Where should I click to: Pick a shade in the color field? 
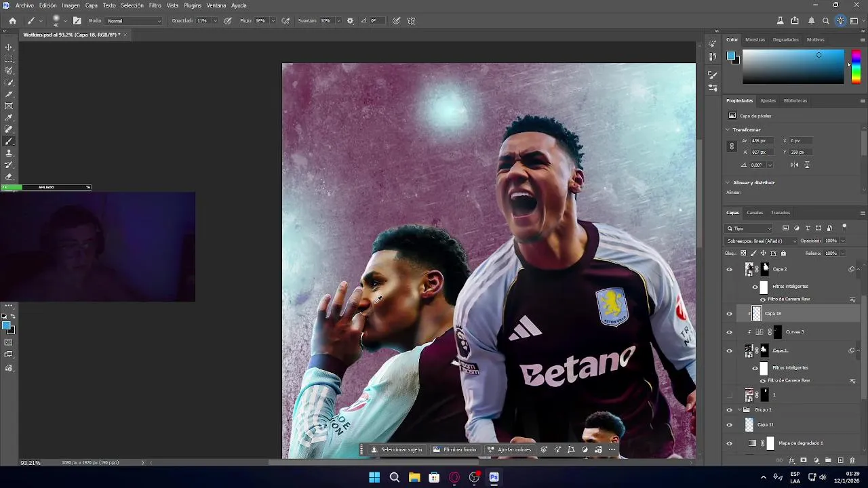(x=793, y=66)
